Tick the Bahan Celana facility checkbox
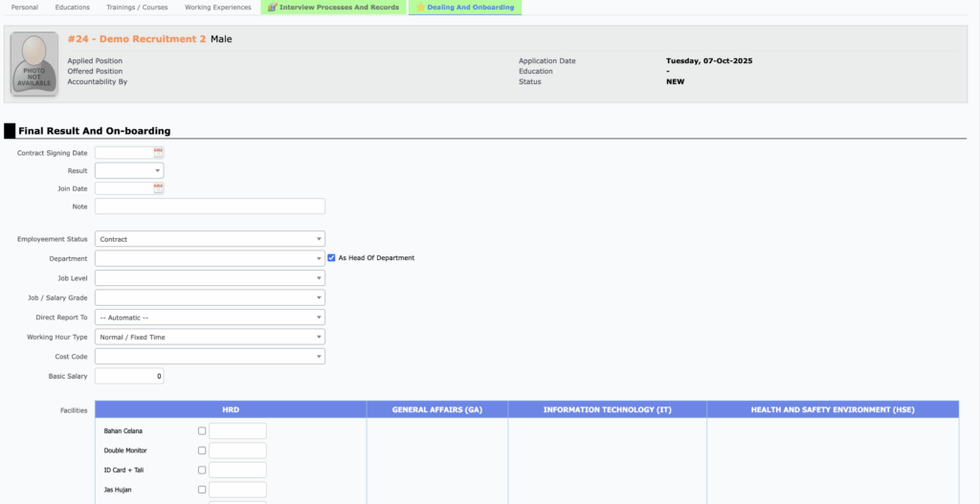This screenshot has height=504, width=980. [202, 431]
